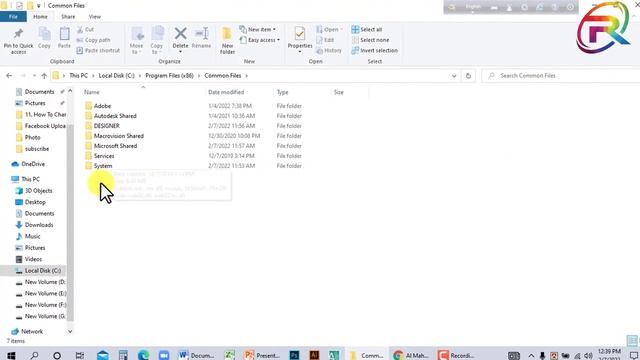Image resolution: width=640 pixels, height=360 pixels.
Task: Click Edit in the Open group
Action: pos(325,40)
